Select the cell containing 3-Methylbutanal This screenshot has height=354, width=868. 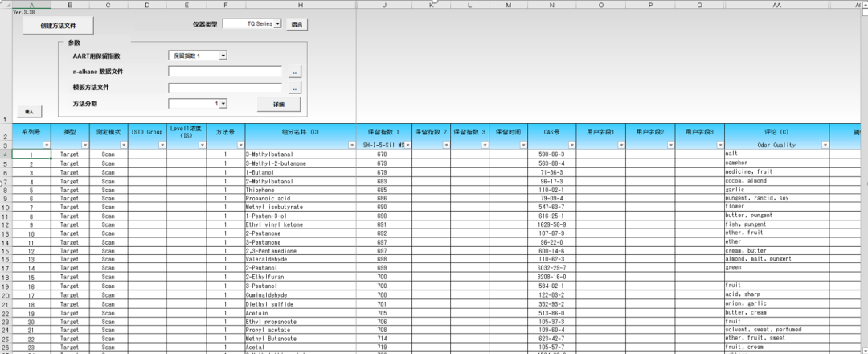(301, 154)
